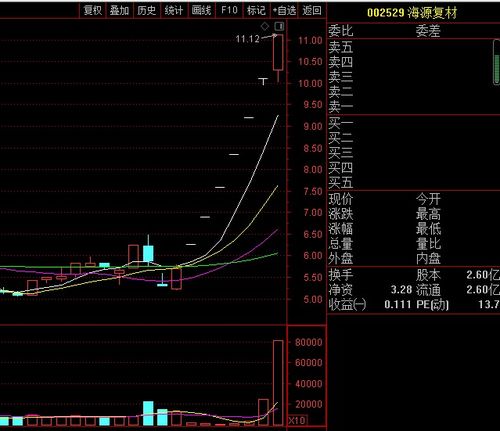Click the 最低 label
500x431 pixels.
[x=428, y=229]
